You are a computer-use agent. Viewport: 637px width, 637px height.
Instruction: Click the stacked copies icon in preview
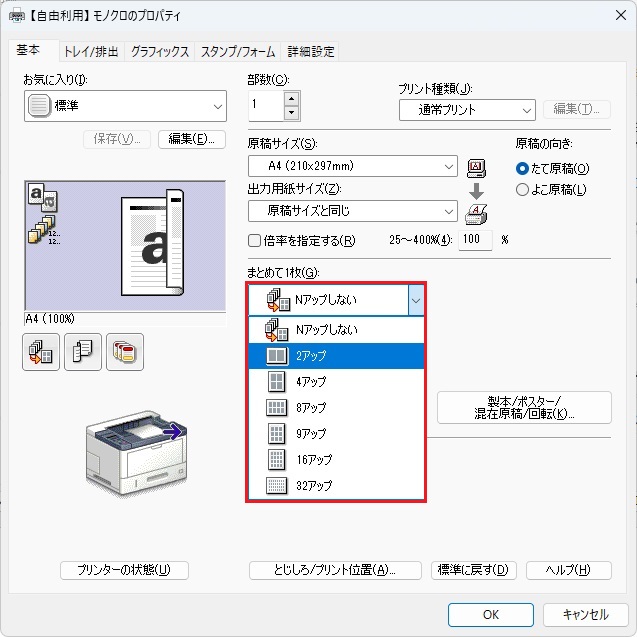click(x=44, y=230)
